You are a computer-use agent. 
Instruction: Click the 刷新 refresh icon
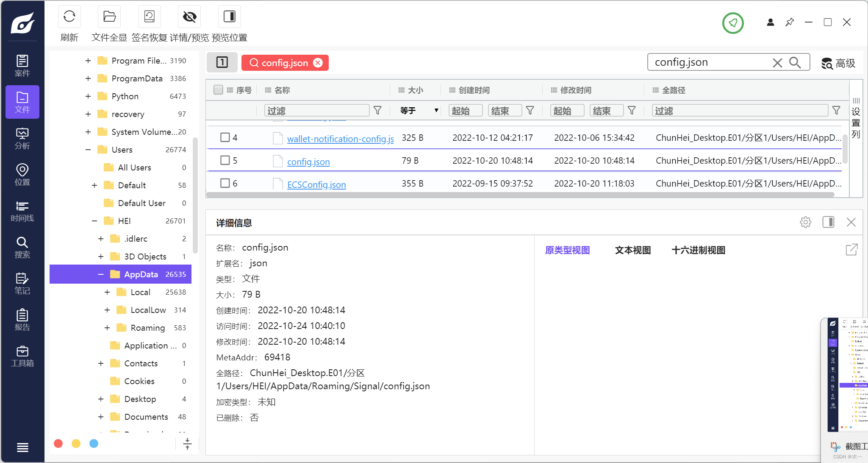69,17
